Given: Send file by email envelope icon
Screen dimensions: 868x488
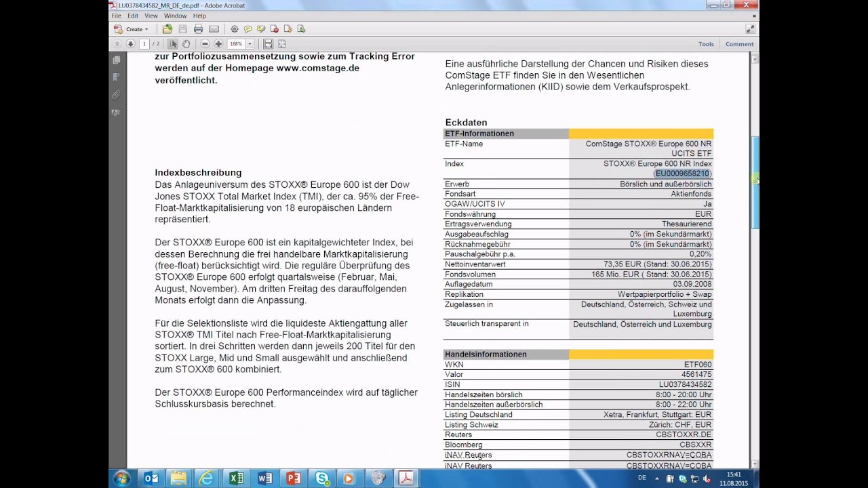Looking at the screenshot, I should tap(214, 29).
